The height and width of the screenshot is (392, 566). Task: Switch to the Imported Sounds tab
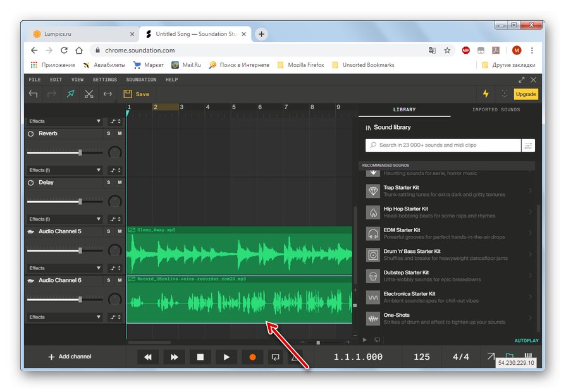pyautogui.click(x=496, y=110)
